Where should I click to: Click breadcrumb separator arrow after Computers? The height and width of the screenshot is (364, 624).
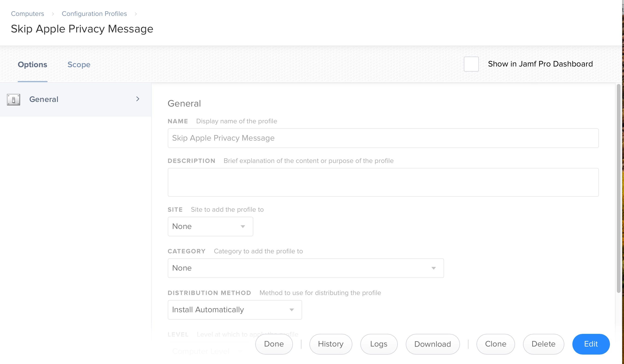pyautogui.click(x=53, y=14)
